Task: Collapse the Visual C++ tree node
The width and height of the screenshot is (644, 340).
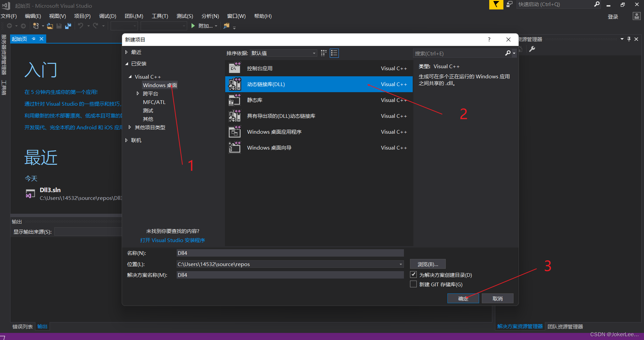Action: tap(130, 77)
